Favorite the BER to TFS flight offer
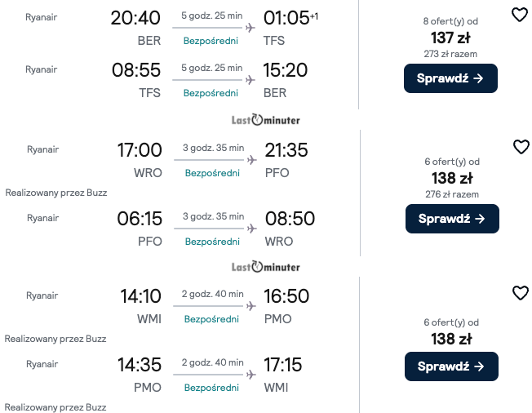Viewport: 532px width, 413px height. (x=520, y=15)
